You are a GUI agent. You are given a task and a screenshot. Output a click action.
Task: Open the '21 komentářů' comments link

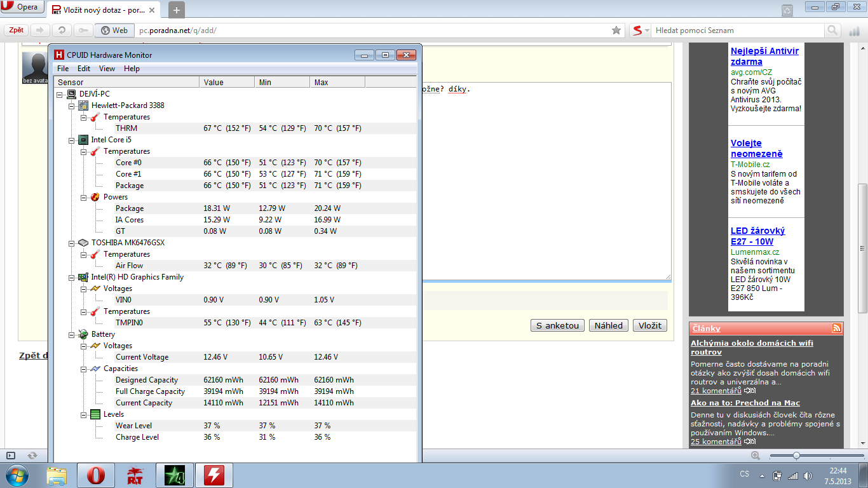click(x=716, y=391)
